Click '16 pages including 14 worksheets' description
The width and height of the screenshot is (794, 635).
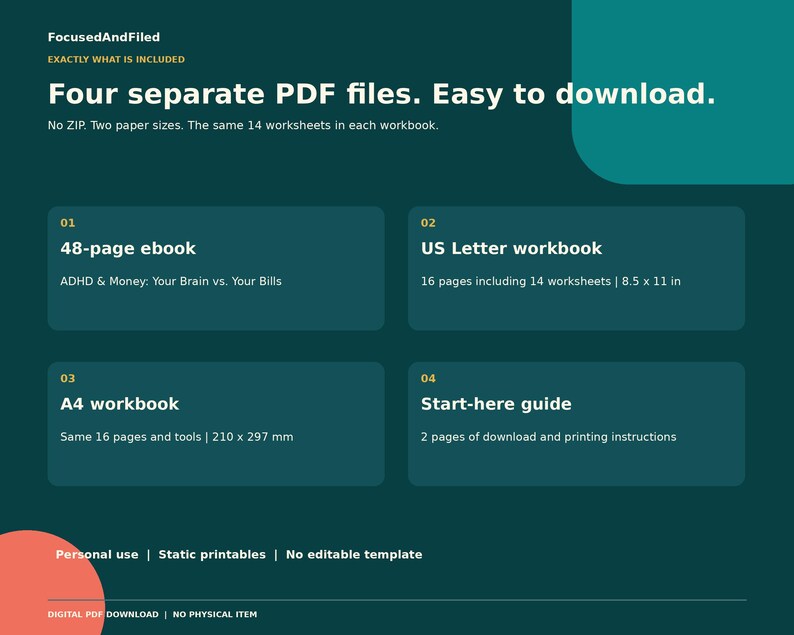coord(550,281)
